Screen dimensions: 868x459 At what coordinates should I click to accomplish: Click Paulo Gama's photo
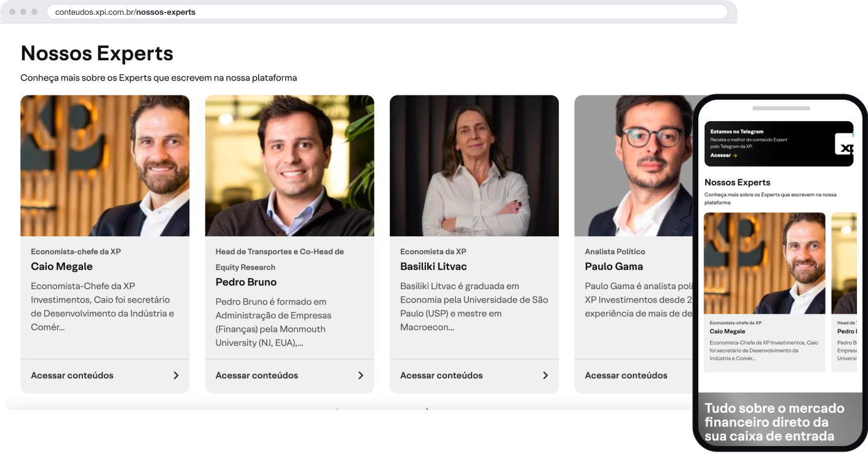(x=635, y=166)
